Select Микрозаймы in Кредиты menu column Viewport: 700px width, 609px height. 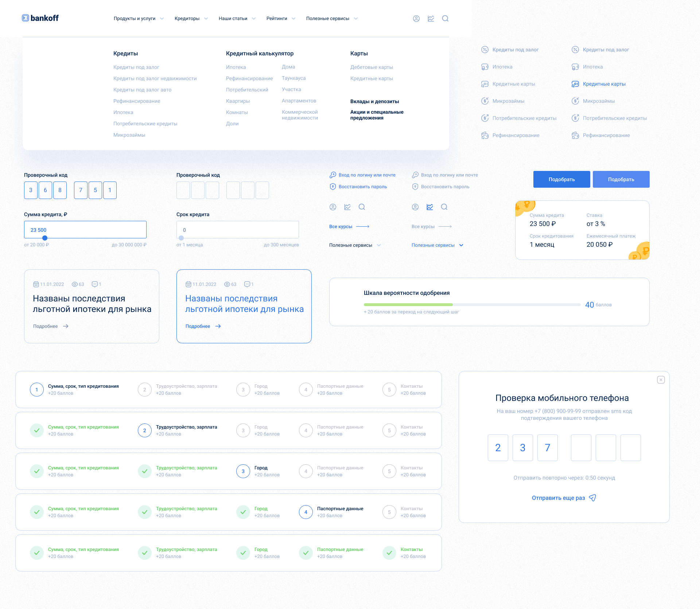click(x=129, y=135)
